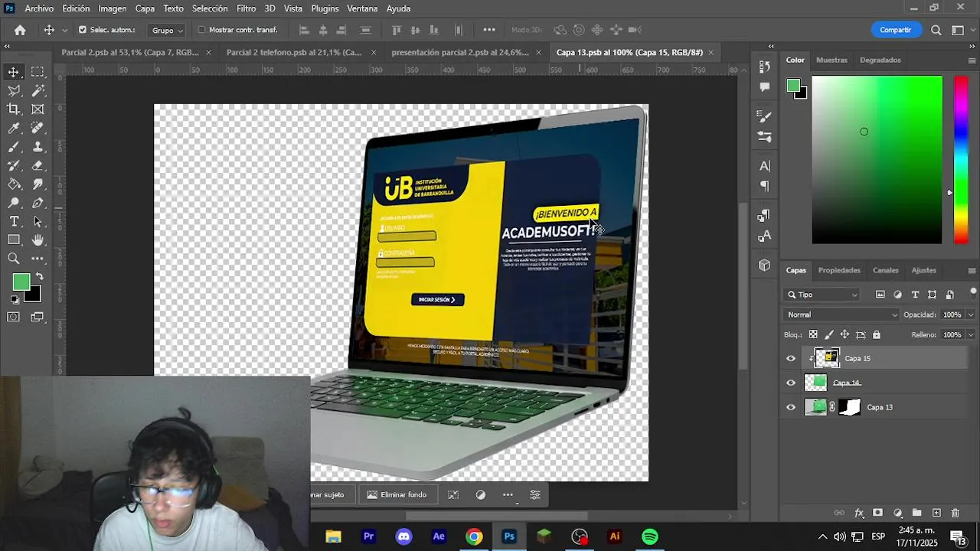
Task: Click the Compartir button
Action: (895, 30)
